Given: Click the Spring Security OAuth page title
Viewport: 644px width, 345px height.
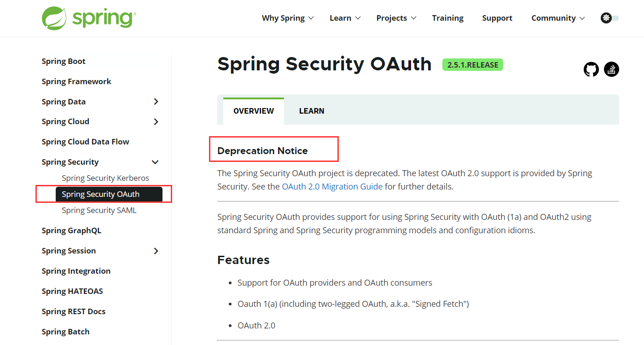Looking at the screenshot, I should click(x=325, y=64).
